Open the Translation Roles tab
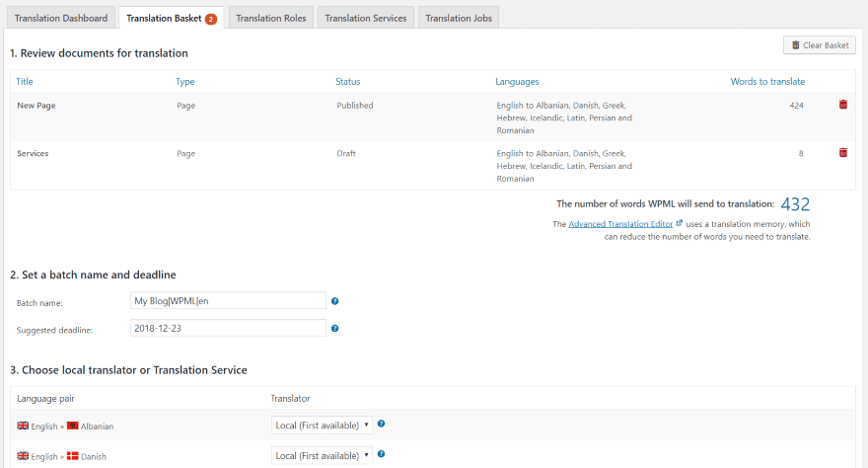868x468 pixels. [271, 18]
